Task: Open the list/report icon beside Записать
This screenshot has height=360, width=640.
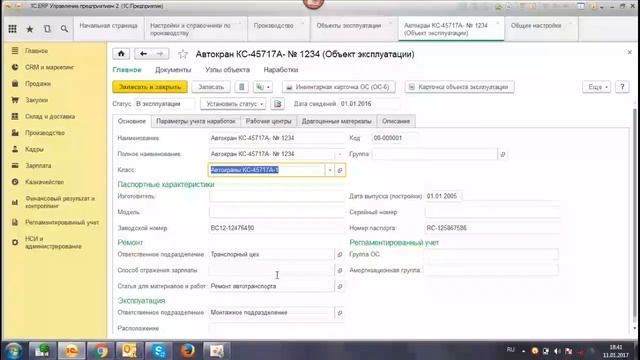Action: (242, 87)
